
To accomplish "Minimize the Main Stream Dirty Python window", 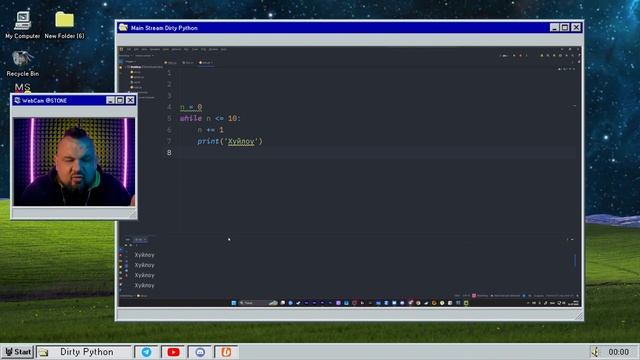I will (x=554, y=28).
